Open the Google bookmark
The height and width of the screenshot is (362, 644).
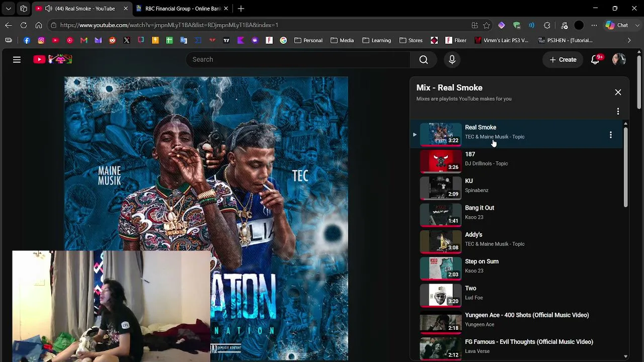click(x=283, y=40)
